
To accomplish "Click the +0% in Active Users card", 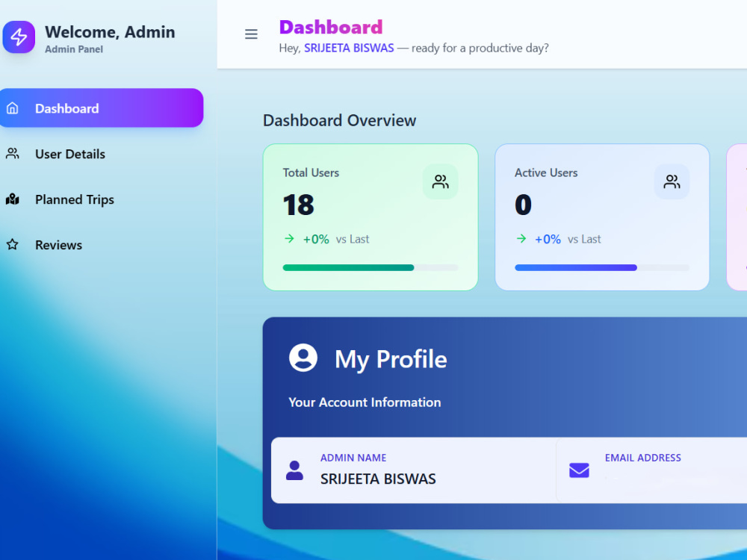I will (x=548, y=239).
